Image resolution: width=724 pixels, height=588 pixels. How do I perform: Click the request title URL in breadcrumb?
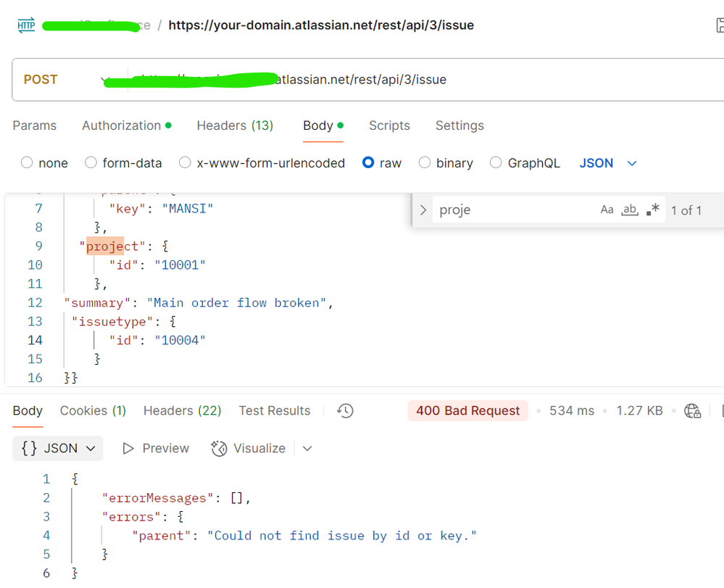tap(321, 25)
